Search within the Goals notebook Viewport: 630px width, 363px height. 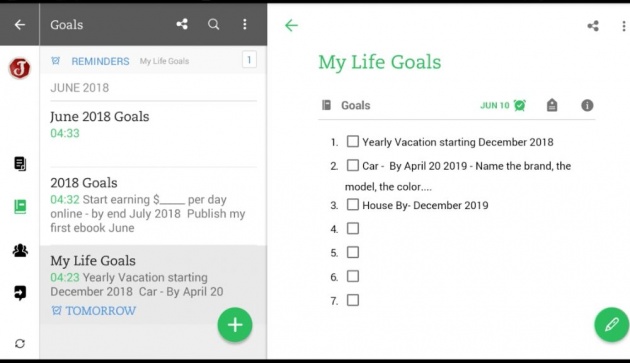click(213, 25)
